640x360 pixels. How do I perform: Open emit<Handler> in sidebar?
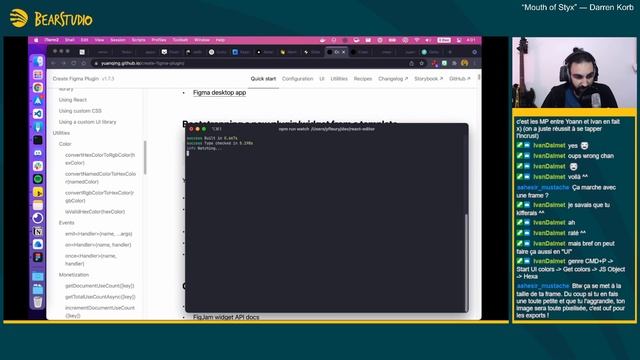point(99,234)
